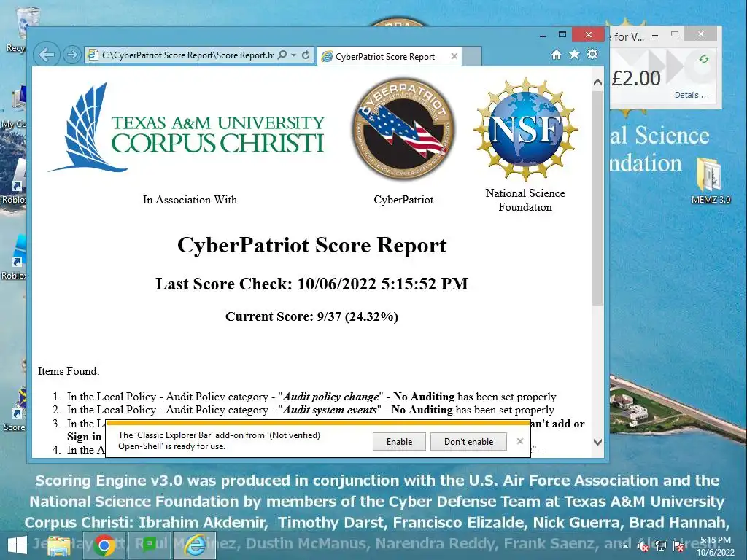Screen dimensions: 747x560
Task: Open the MEMZ 3.0 desktop folder
Action: [x=711, y=181]
